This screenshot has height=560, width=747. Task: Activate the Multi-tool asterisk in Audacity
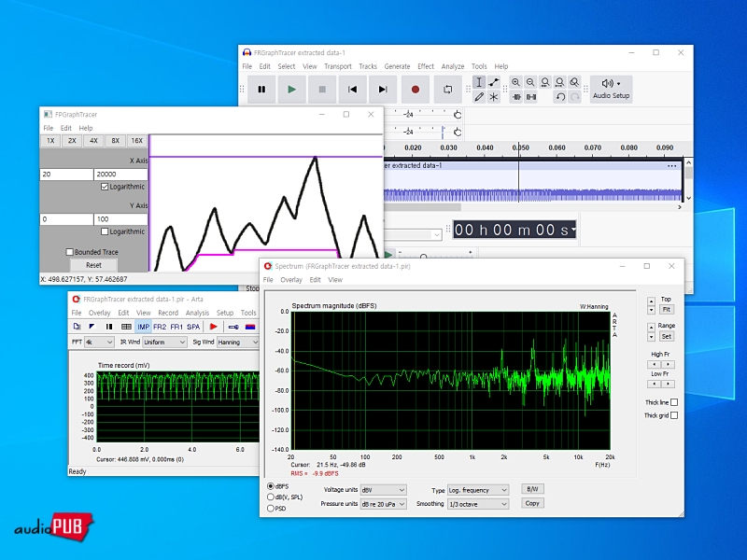pyautogui.click(x=494, y=97)
